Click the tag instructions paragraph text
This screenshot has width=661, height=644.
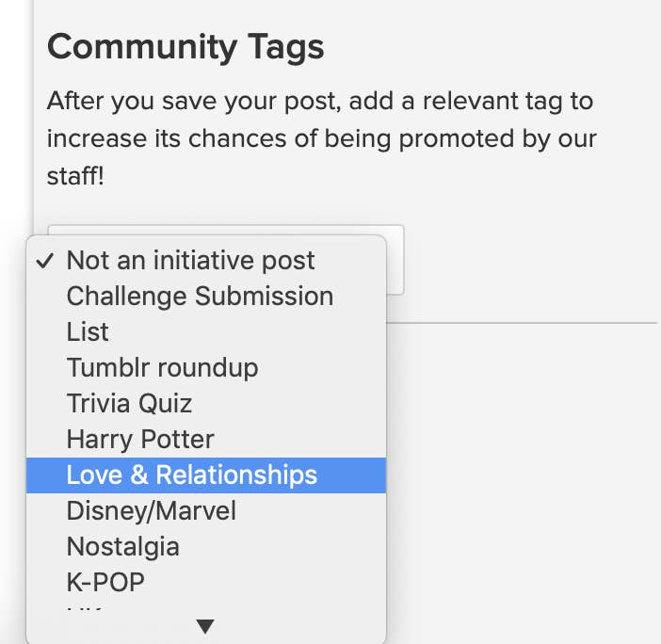320,137
